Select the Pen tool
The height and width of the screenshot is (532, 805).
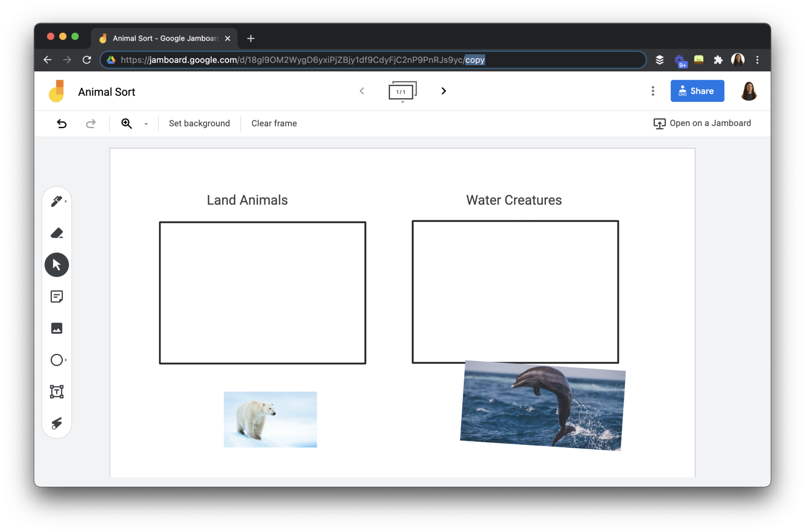[57, 201]
